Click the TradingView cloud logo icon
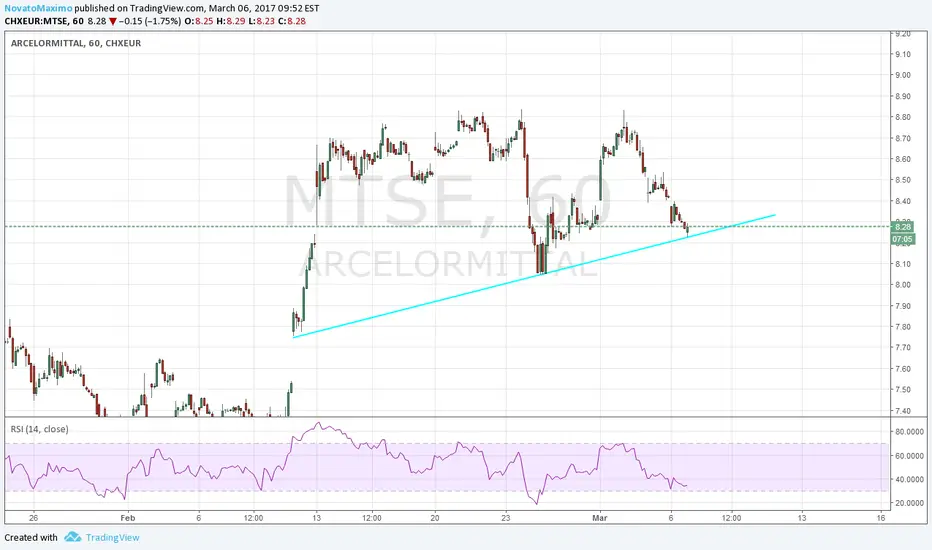Screen dimensions: 932x550 coord(73,537)
